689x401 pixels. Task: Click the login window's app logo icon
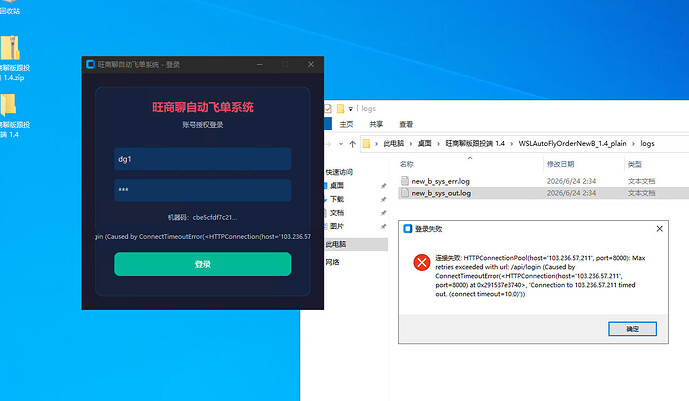[x=91, y=65]
